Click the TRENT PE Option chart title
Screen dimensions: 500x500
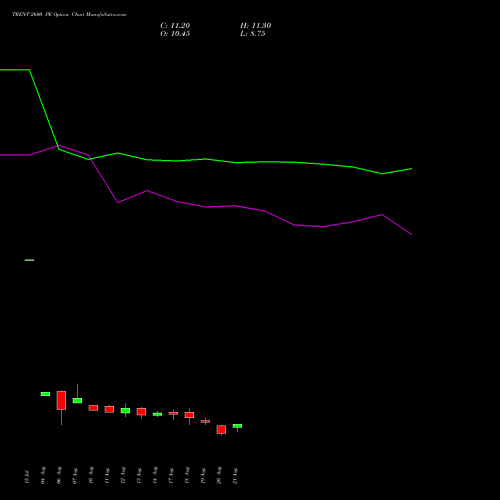tap(69, 14)
